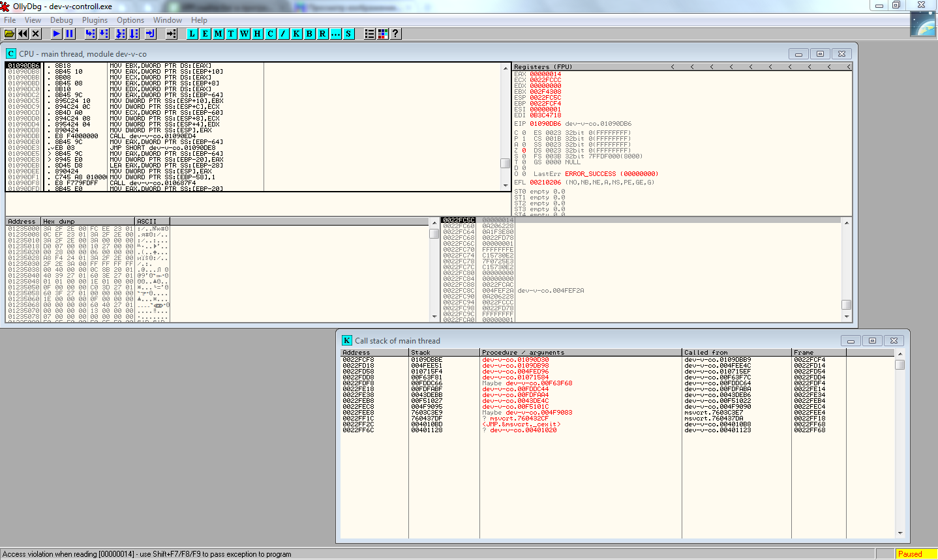Open Patches window with the slash icon

click(284, 33)
